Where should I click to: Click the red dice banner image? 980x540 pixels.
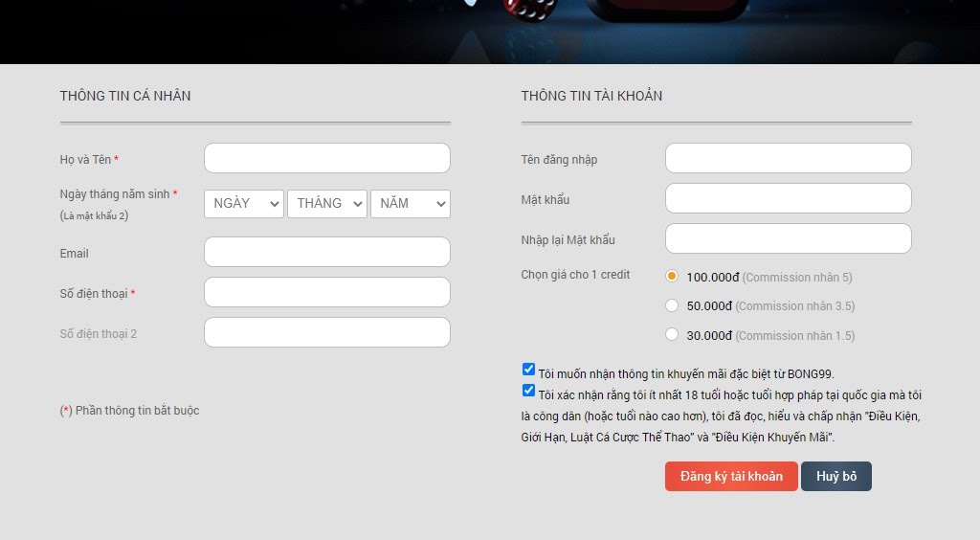(529, 10)
